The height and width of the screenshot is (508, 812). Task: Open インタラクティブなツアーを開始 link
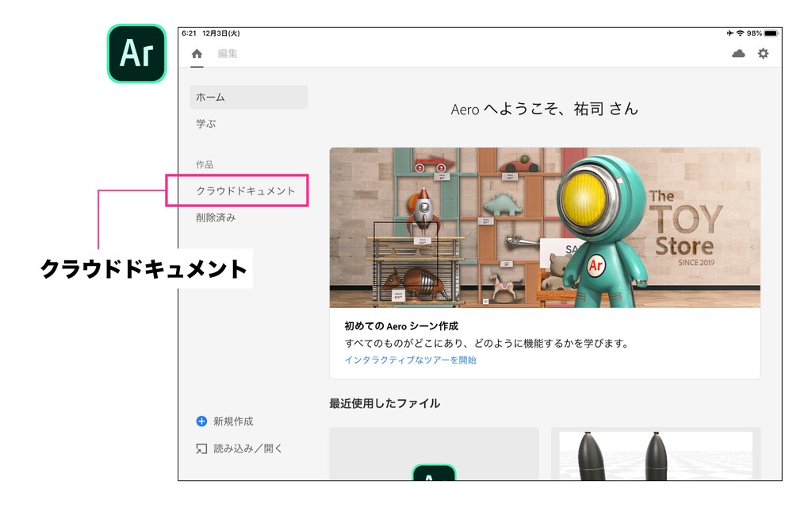[x=410, y=360]
